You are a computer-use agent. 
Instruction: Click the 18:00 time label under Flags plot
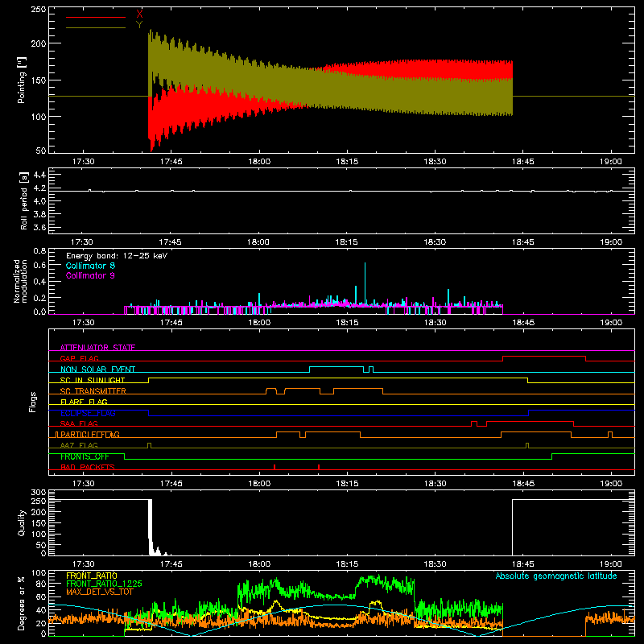pyautogui.click(x=259, y=484)
